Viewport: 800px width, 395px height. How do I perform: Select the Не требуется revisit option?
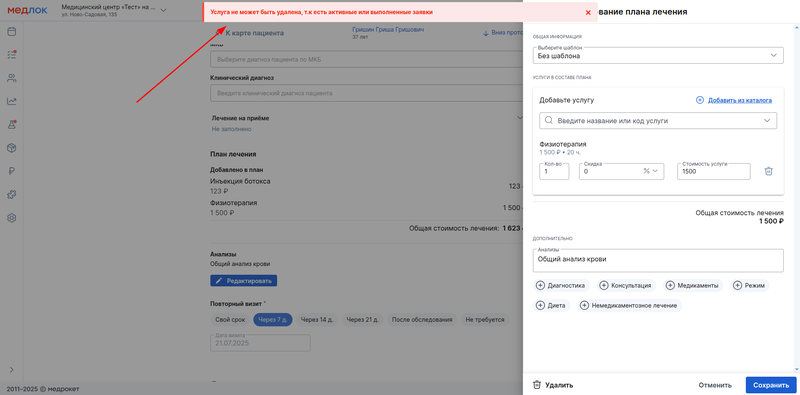click(x=485, y=320)
